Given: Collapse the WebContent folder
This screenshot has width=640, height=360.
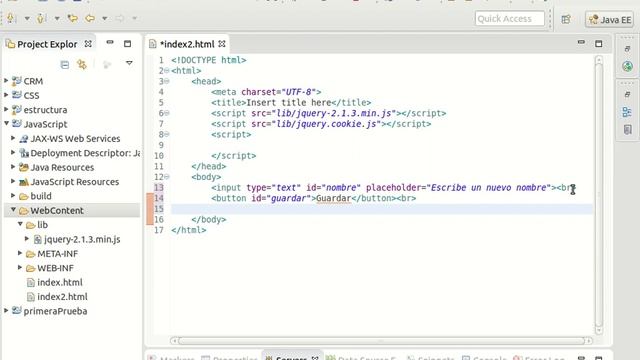Looking at the screenshot, I should [13, 210].
